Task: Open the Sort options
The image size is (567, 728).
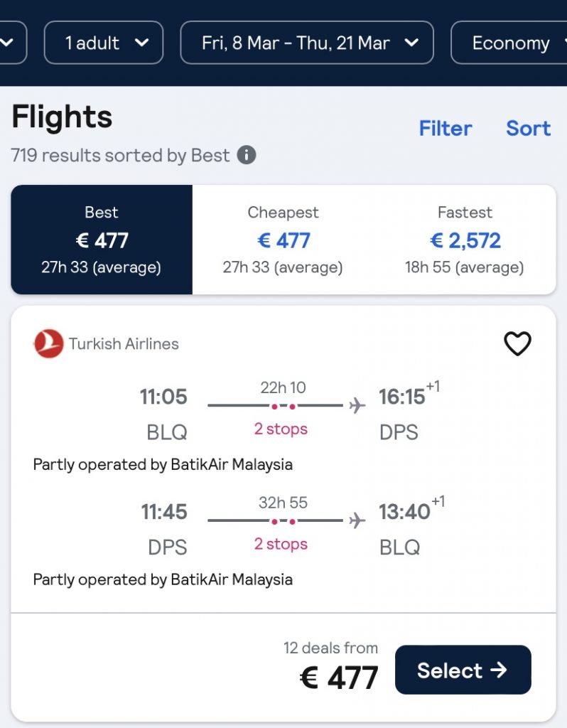Action: 528,129
